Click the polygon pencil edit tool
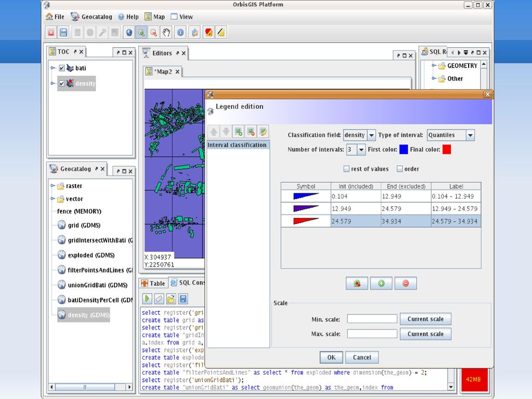Image resolution: width=532 pixels, height=399 pixels. [x=195, y=33]
